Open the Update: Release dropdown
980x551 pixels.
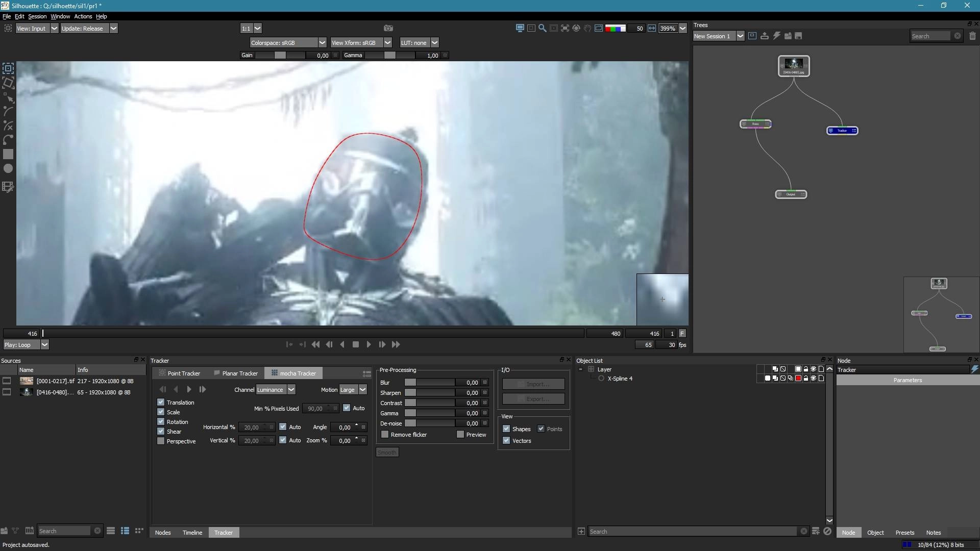[89, 29]
